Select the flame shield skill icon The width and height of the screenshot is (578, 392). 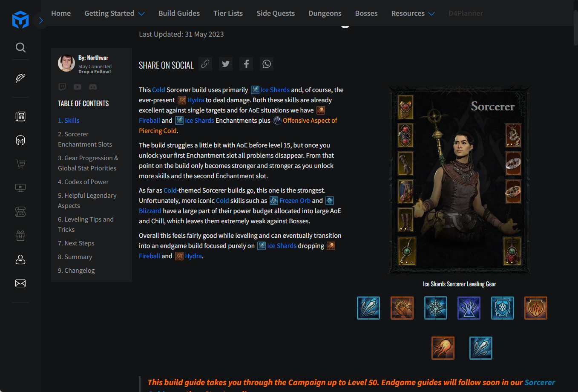pos(536,308)
